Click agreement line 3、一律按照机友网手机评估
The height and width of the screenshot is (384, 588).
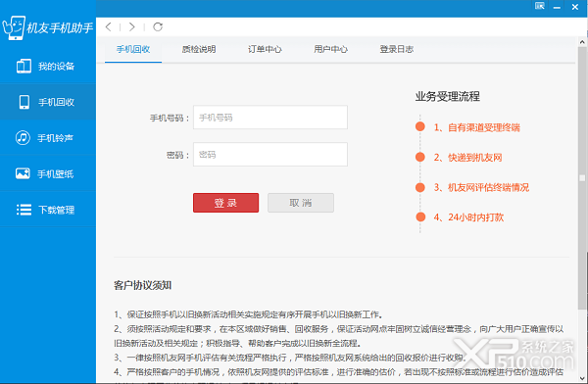click(x=289, y=358)
